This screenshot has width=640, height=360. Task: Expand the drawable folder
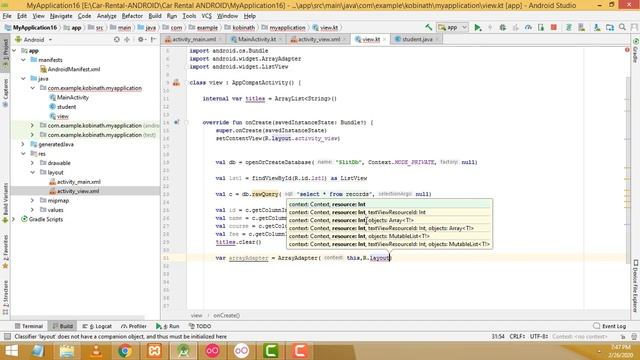coord(32,163)
